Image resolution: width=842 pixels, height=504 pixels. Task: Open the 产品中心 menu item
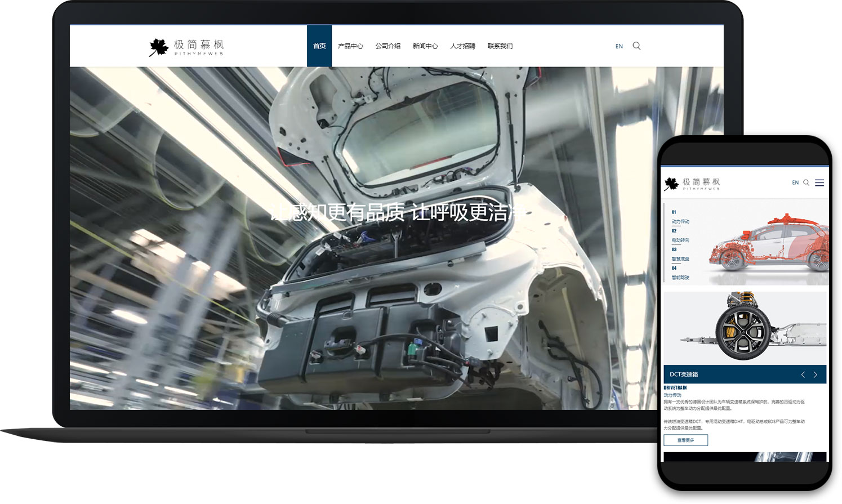point(350,46)
